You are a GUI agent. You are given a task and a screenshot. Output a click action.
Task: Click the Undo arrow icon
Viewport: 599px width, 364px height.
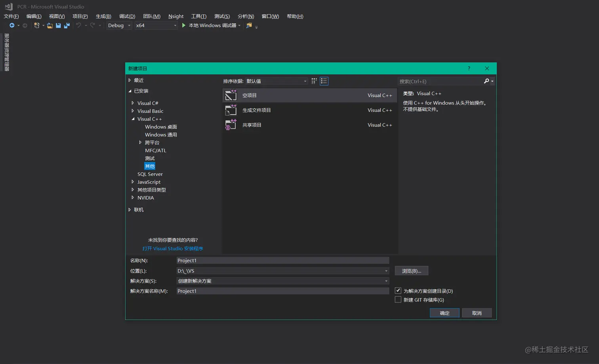point(78,25)
